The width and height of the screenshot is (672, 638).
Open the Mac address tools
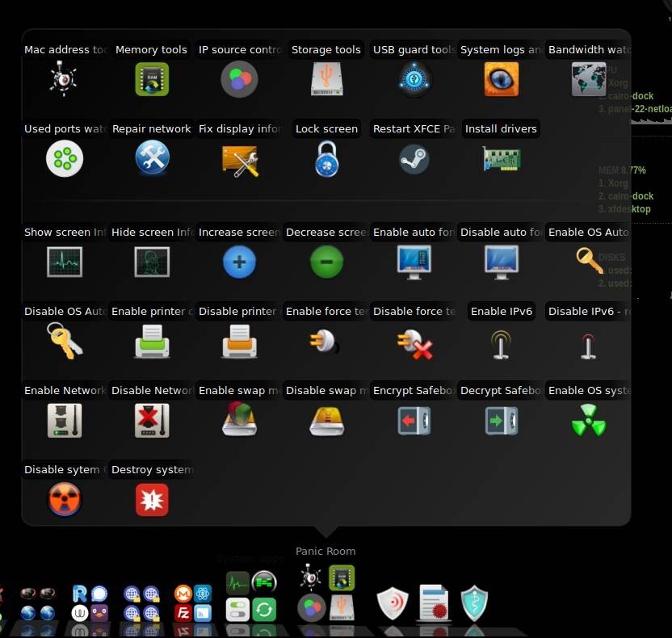point(64,78)
